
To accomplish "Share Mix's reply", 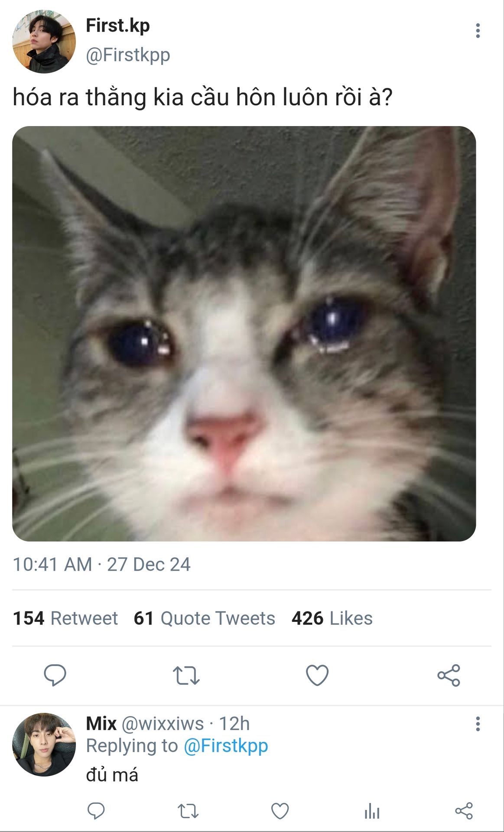I will point(464,810).
